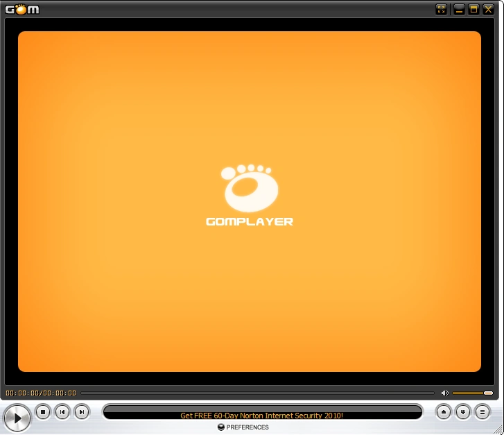
Task: Stop playback with the Stop button
Action: (x=43, y=412)
